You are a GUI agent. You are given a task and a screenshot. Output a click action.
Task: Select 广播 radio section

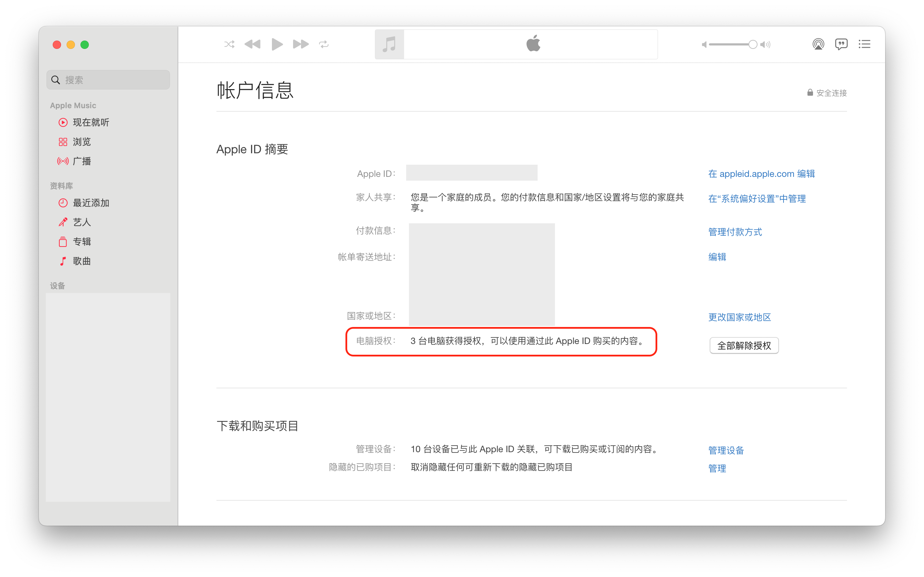tap(82, 161)
